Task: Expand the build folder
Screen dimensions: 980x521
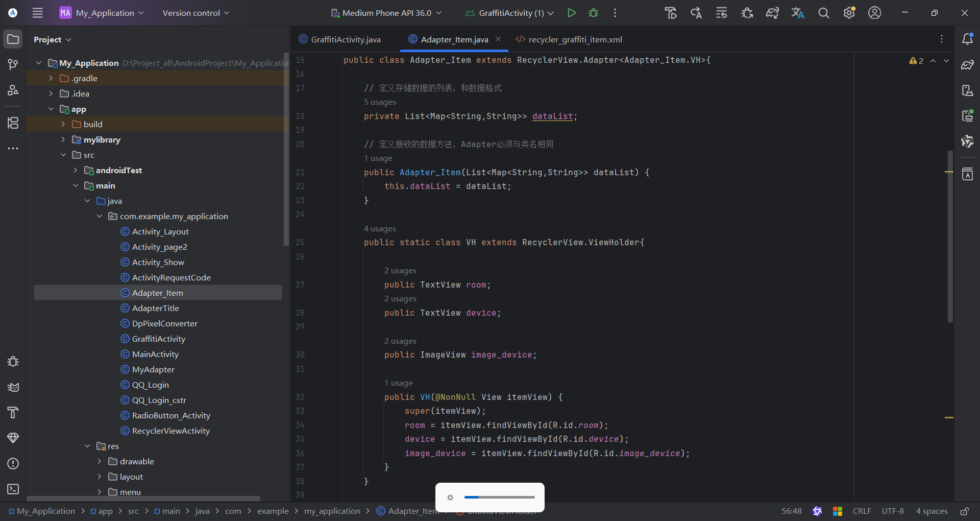Action: coord(63,124)
